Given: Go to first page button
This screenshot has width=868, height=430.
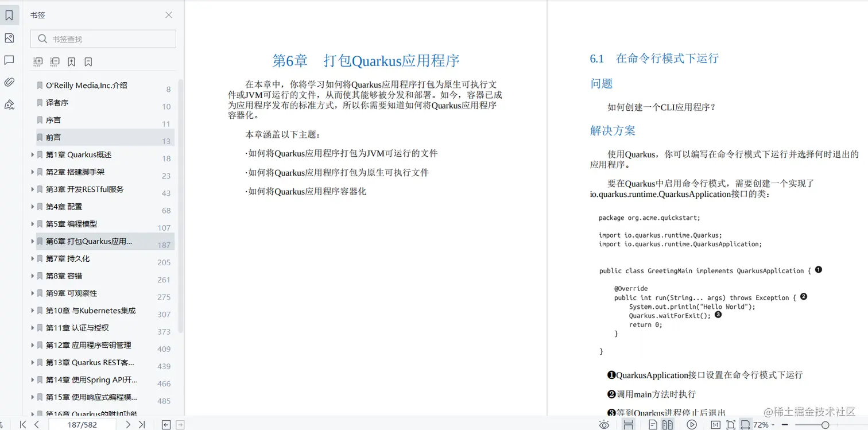Looking at the screenshot, I should tap(23, 424).
